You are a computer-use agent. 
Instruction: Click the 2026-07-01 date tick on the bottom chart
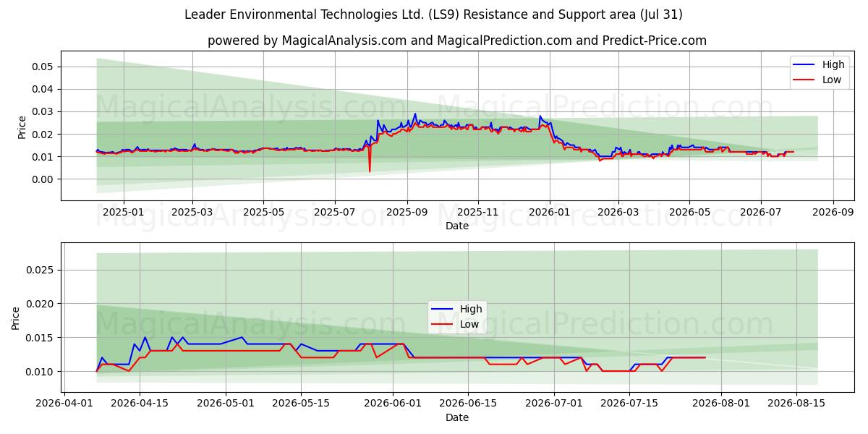coord(554,404)
